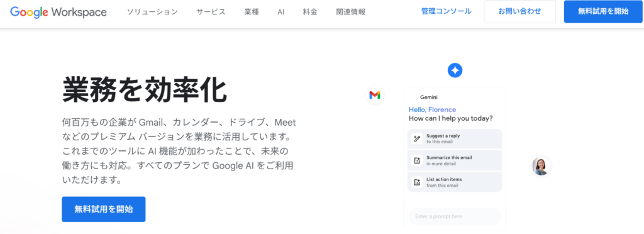Click the Gemini label in the card
644x234 pixels.
[x=428, y=97]
